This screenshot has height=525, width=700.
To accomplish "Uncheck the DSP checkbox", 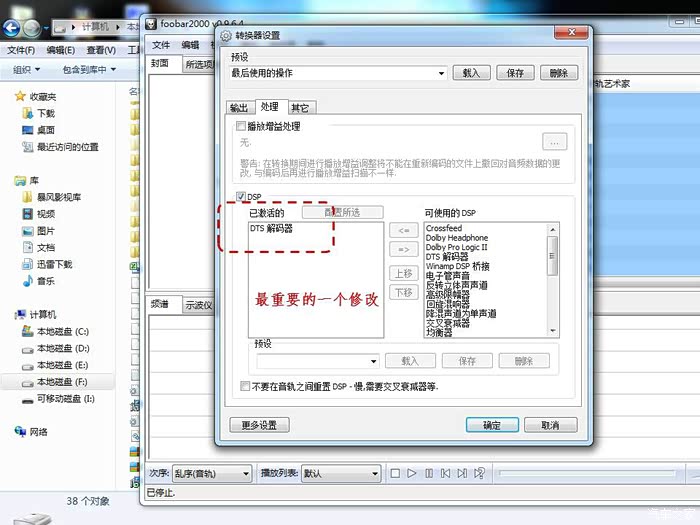I will pos(241,196).
